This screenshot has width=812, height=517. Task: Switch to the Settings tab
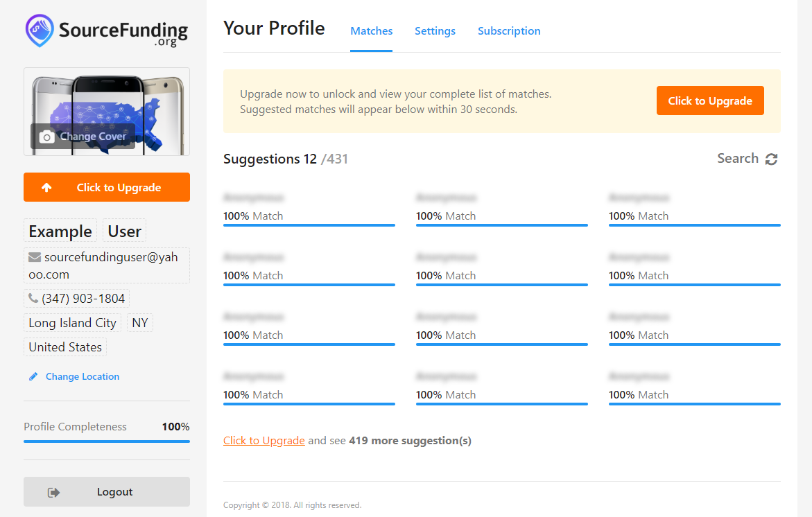click(x=435, y=31)
